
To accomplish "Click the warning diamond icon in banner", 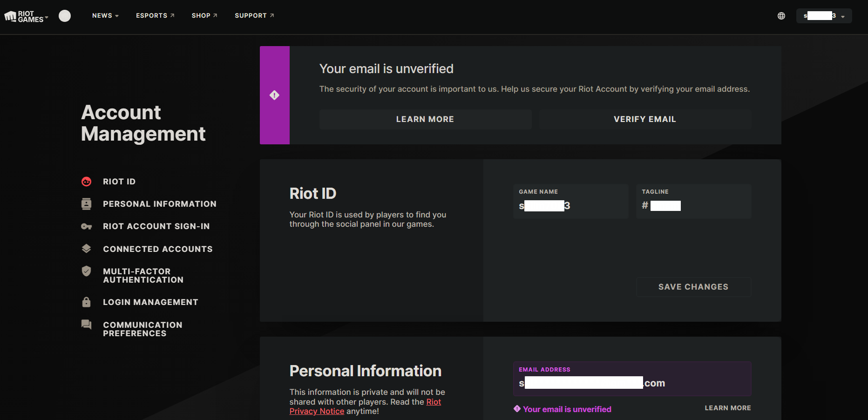I will [x=275, y=95].
